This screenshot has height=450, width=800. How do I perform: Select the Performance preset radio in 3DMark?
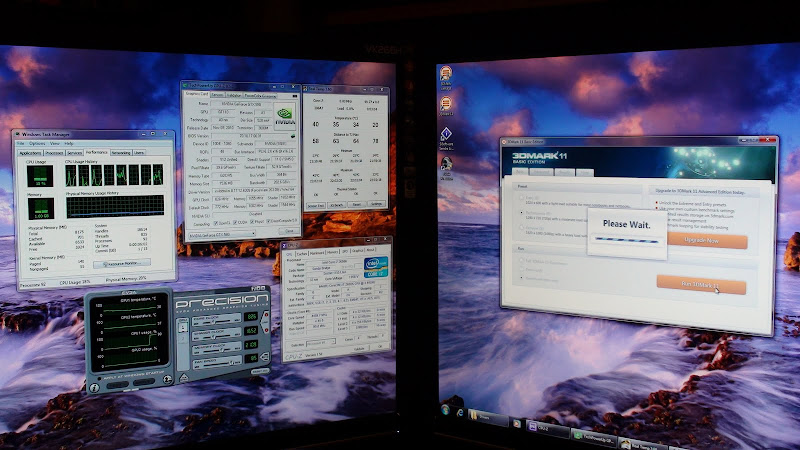521,213
